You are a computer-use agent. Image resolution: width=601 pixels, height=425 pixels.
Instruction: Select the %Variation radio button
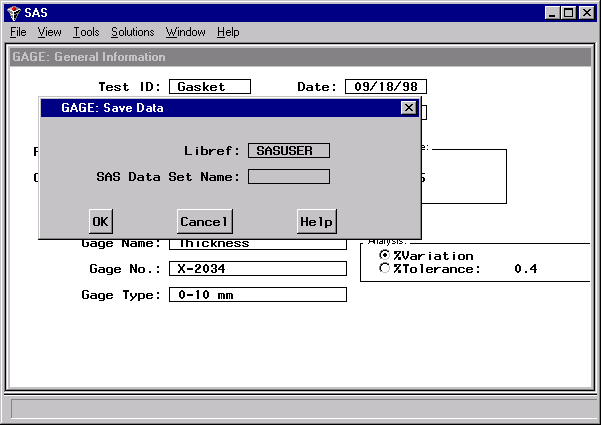[384, 255]
